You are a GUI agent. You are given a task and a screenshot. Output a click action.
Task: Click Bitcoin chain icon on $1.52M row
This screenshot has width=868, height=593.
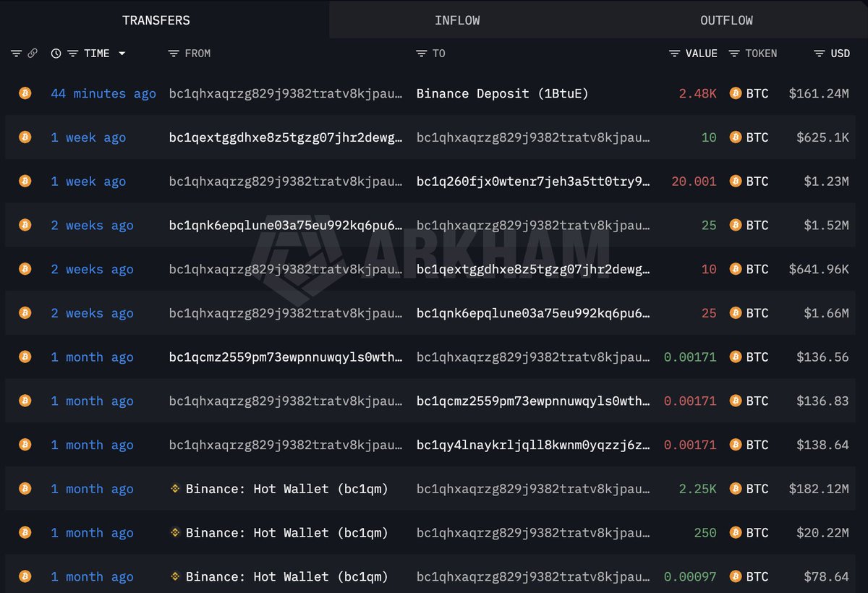[x=25, y=225]
